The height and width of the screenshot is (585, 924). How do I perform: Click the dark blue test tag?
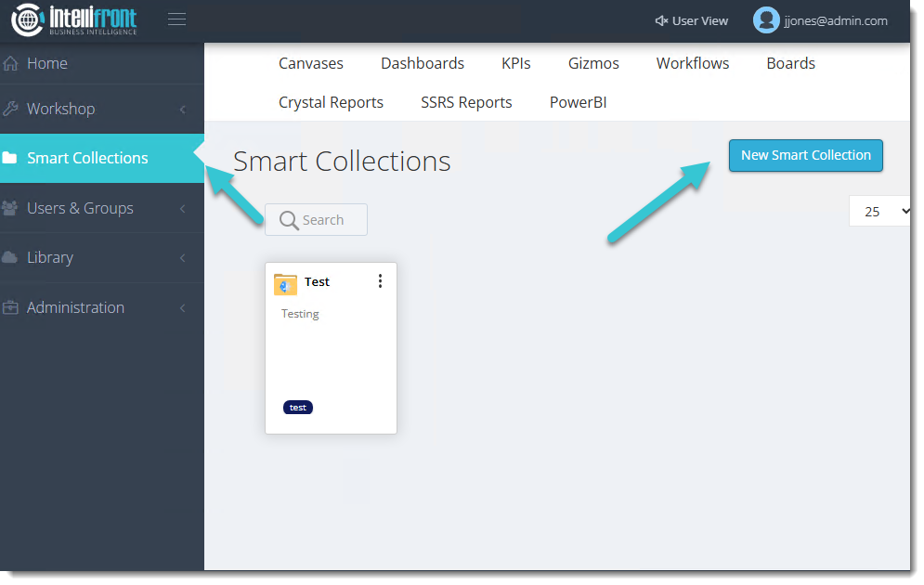pyautogui.click(x=298, y=408)
